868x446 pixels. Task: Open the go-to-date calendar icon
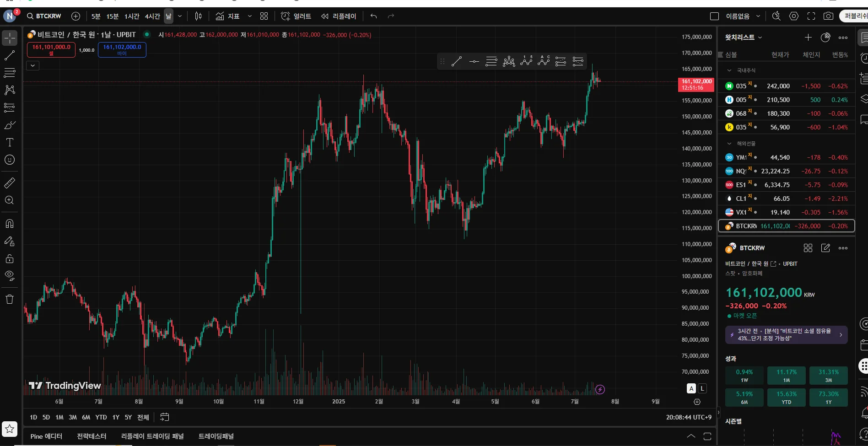click(165, 417)
